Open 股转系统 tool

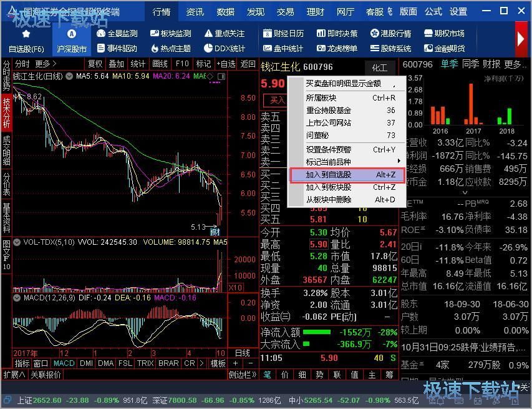tap(390, 48)
